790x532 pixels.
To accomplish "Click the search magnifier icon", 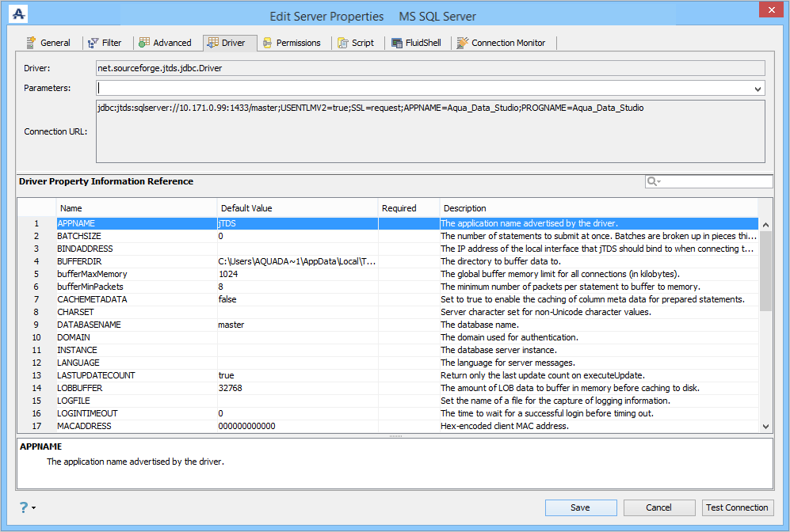I will pyautogui.click(x=653, y=182).
